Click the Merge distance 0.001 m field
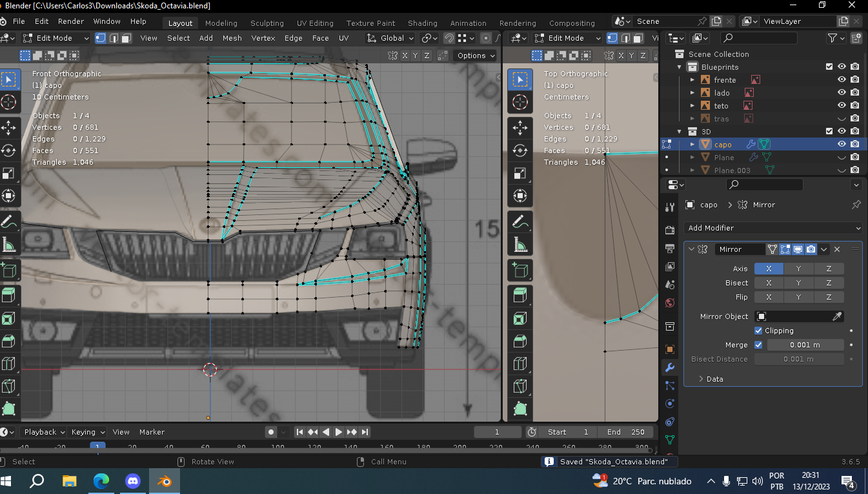 [x=805, y=345]
